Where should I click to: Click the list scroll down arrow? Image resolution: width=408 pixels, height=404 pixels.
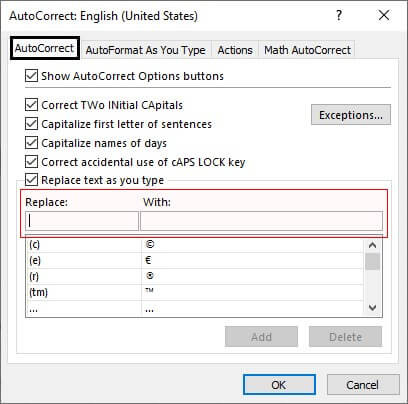click(373, 308)
